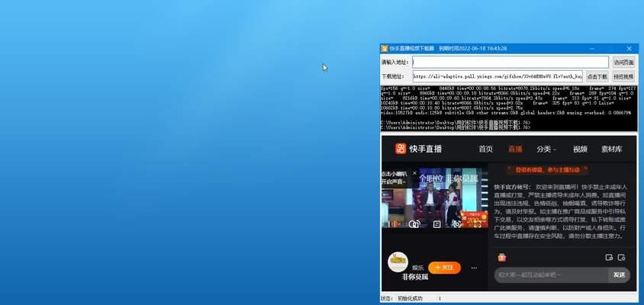Click the 预览视频 preview video button
This screenshot has width=644, height=305.
[623, 76]
